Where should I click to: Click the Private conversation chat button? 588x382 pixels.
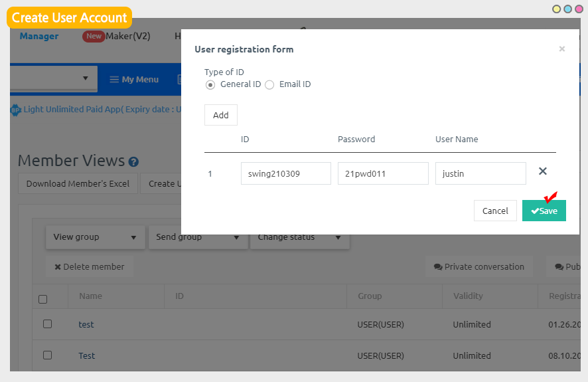pyautogui.click(x=478, y=266)
